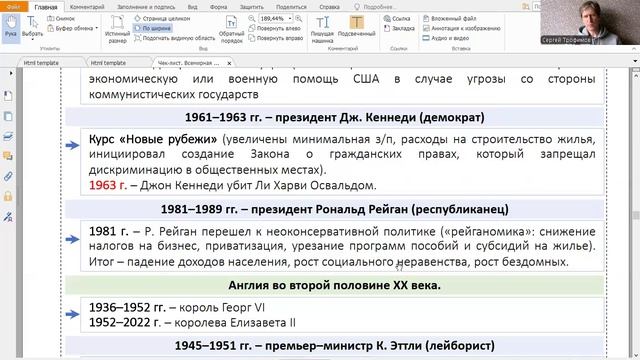Zoom out with the minus magnifier
Viewport: 640px width, 360px height.
[x=252, y=18]
